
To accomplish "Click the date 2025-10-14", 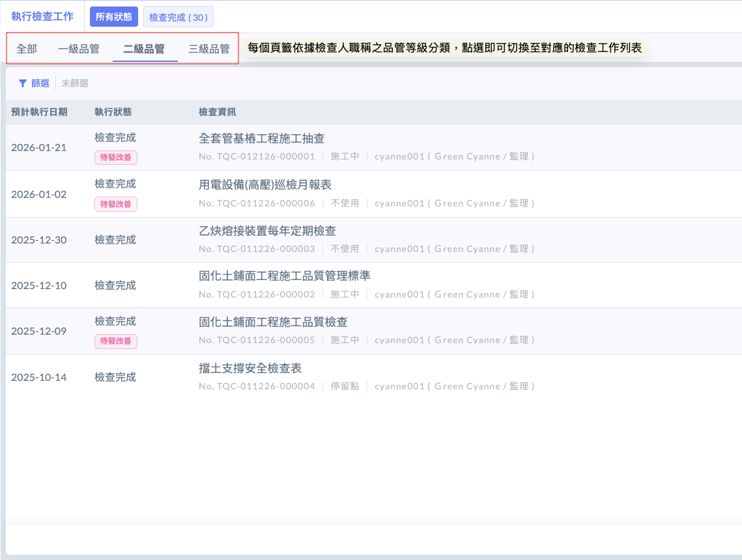I will tap(39, 378).
